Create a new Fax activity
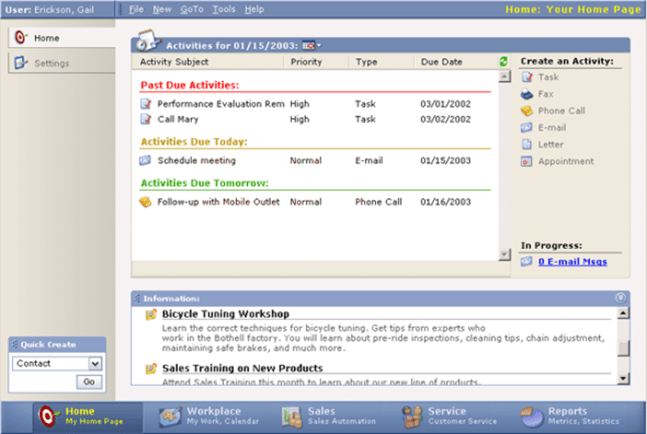647x434 pixels. tap(527, 94)
